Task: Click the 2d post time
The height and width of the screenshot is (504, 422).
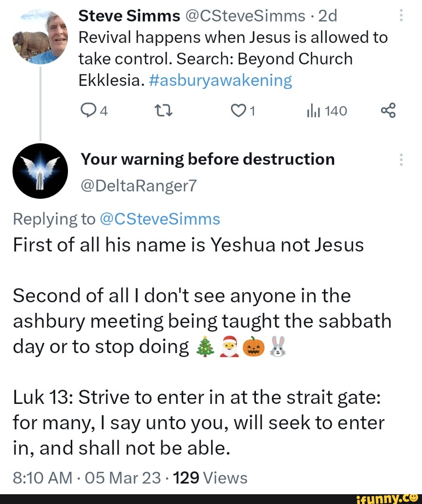Action: 327,16
